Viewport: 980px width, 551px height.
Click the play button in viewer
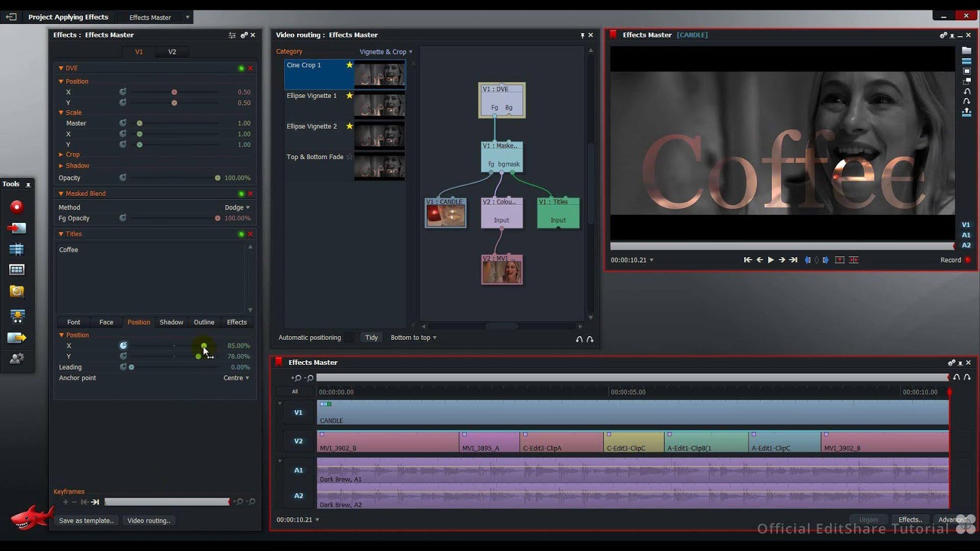click(771, 260)
